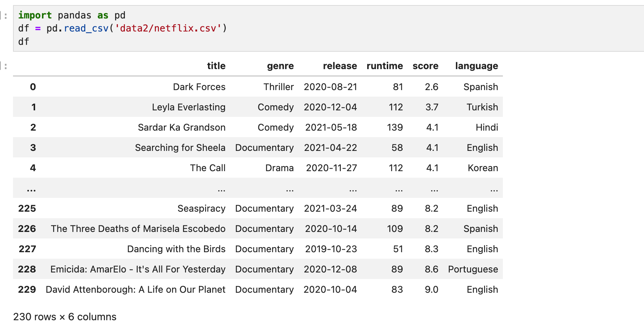The height and width of the screenshot is (330, 644).
Task: Select 'David Attenborough: A Life on Our Planet'
Action: pyautogui.click(x=135, y=289)
